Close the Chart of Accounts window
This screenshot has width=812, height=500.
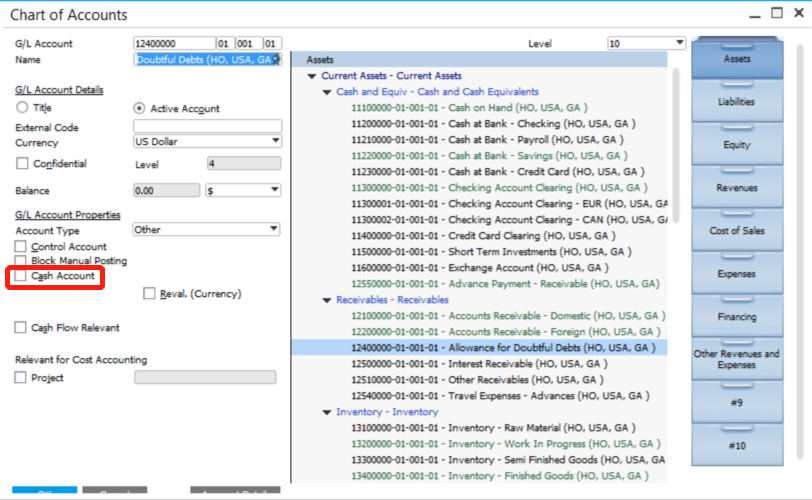(x=797, y=14)
